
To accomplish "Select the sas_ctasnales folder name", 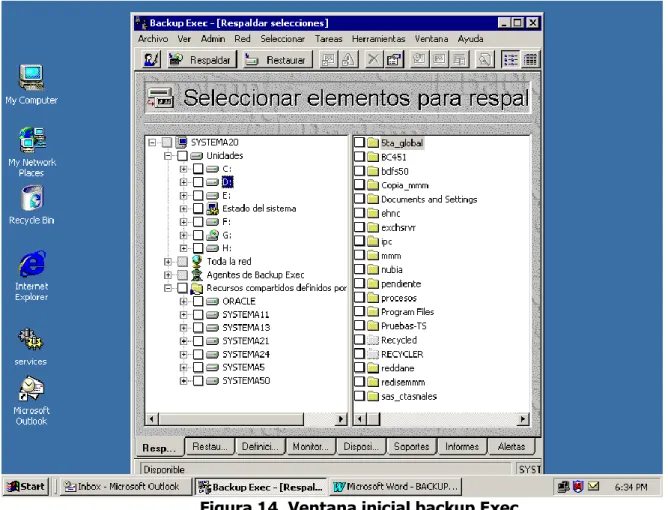I will point(409,396).
